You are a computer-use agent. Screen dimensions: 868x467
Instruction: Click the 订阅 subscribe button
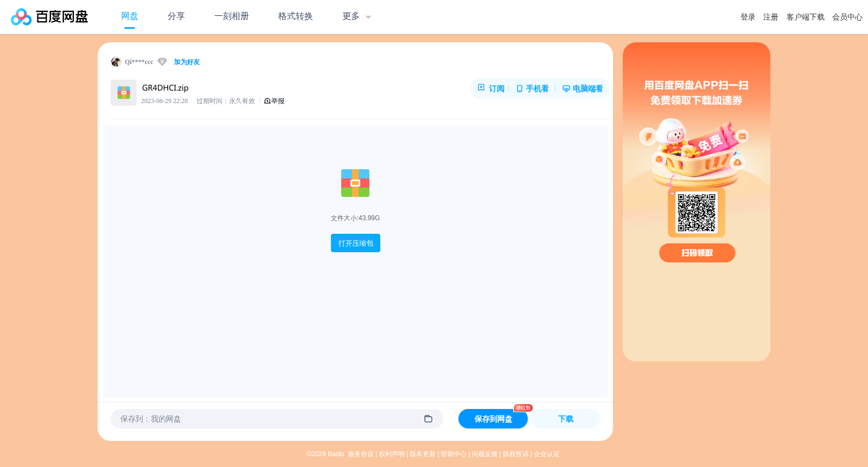pos(491,88)
